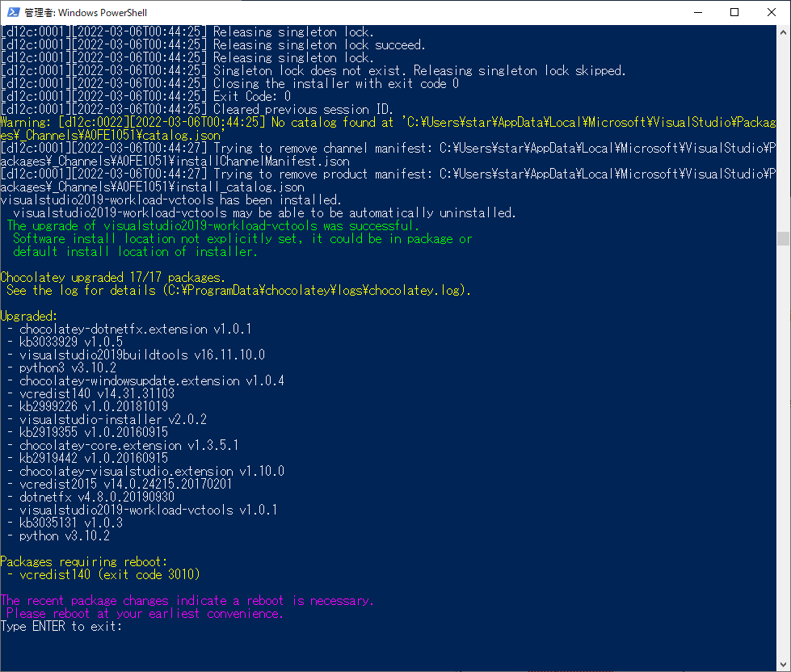Click the scrollbar down arrow

784,665
